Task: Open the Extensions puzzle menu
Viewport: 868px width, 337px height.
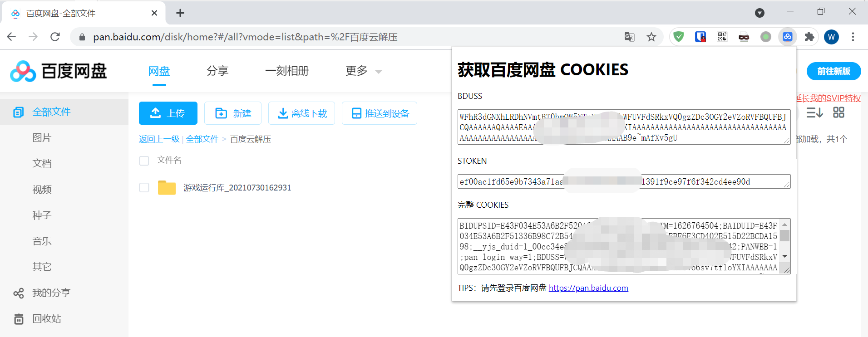Action: coord(809,37)
